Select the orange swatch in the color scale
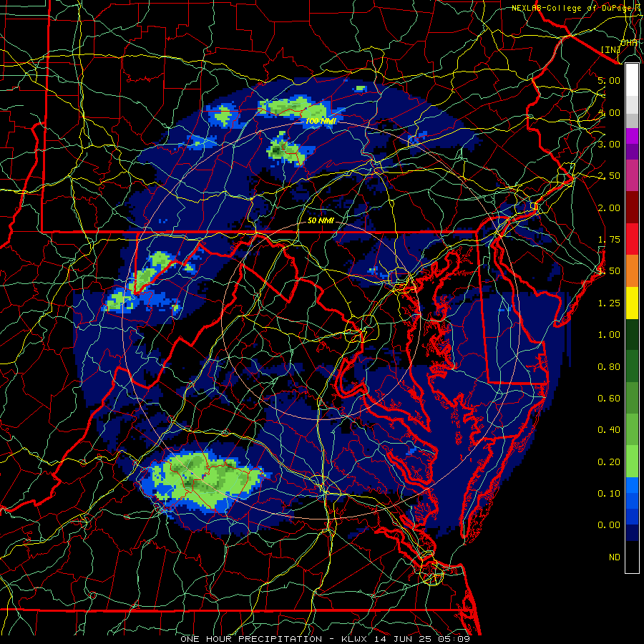Image resolution: width=644 pixels, height=644 pixels. coord(632,271)
